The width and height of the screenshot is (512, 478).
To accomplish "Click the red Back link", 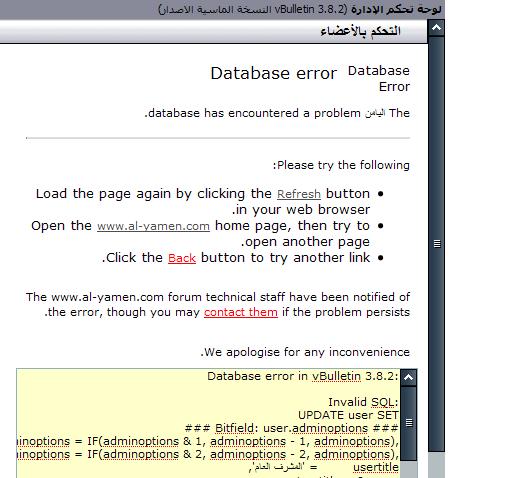I will coord(182,258).
